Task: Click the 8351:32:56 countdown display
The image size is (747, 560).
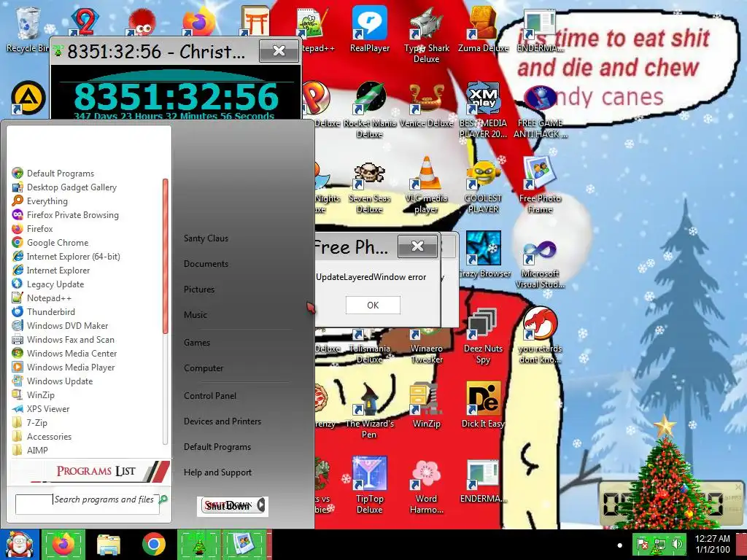Action: 176,97
